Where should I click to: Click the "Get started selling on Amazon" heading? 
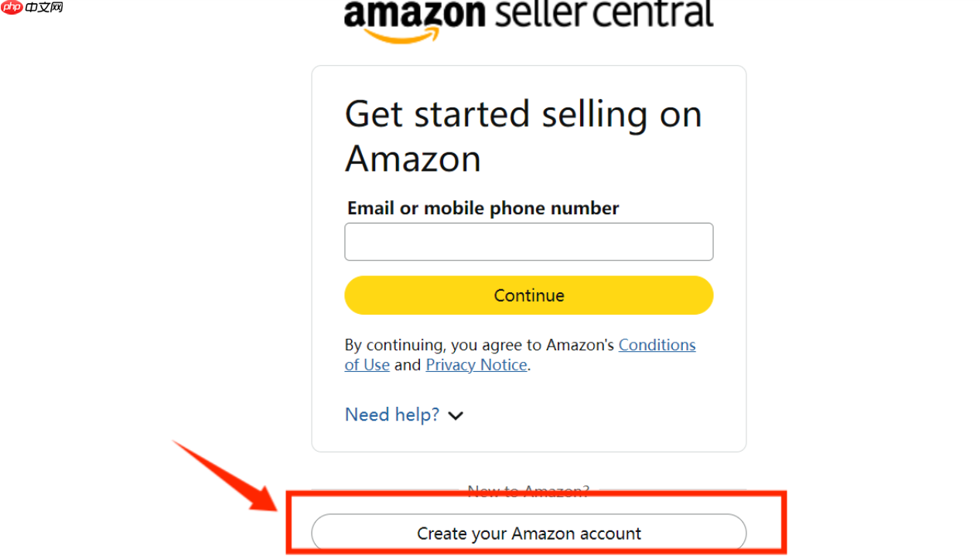pos(523,114)
